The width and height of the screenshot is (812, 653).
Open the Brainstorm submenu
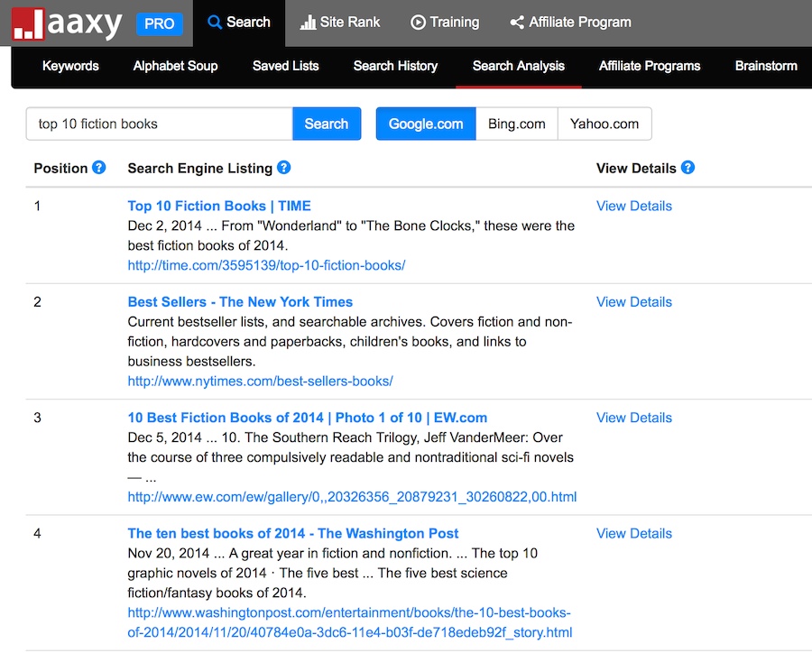[766, 66]
